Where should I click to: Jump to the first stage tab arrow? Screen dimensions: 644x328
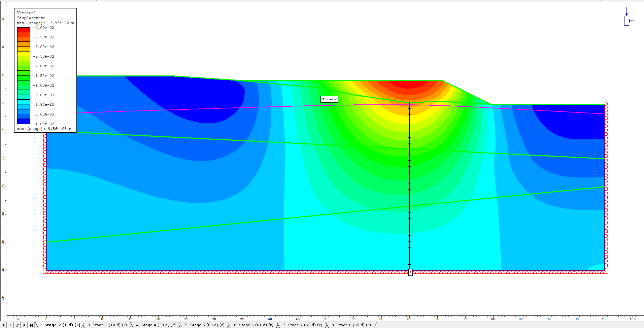point(4,325)
